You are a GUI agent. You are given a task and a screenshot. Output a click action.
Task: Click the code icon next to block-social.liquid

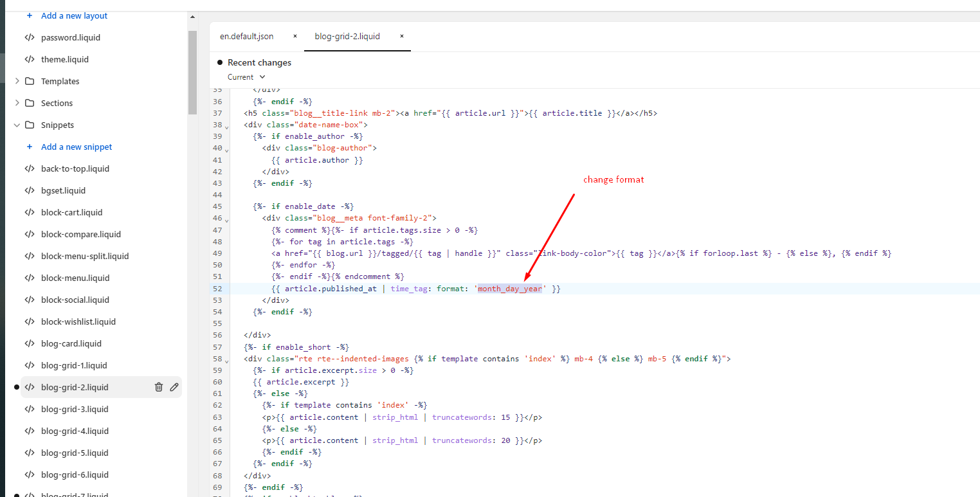pos(30,300)
